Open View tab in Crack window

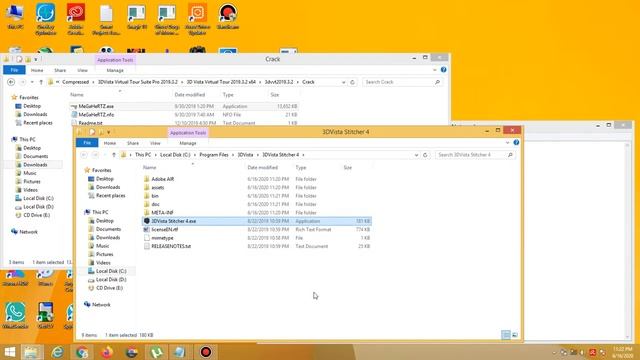point(82,70)
